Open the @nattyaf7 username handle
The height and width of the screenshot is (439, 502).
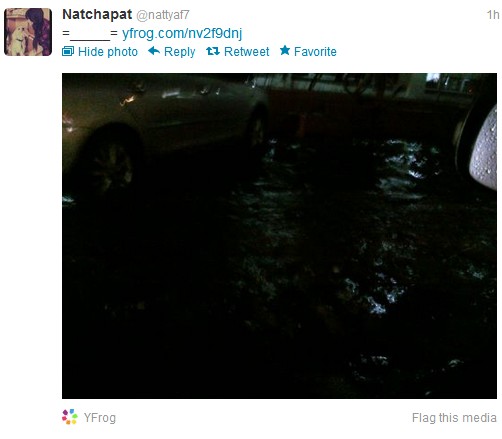(x=163, y=15)
